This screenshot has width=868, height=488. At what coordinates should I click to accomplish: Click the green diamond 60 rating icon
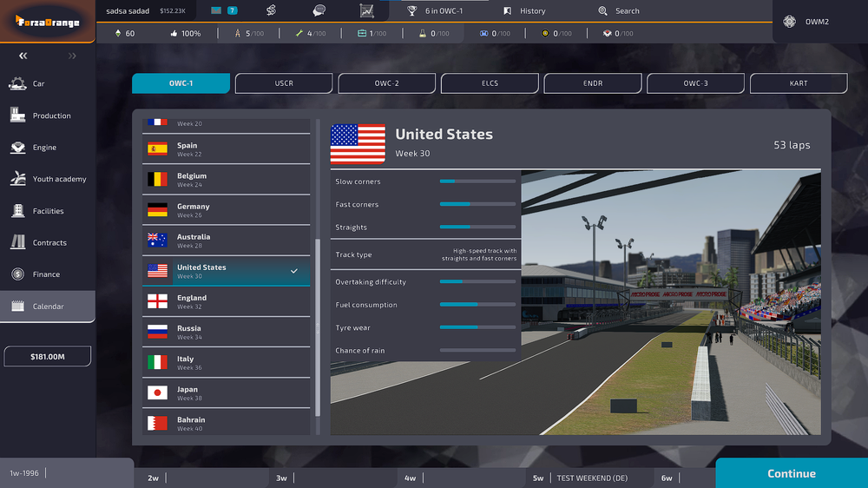coord(118,33)
